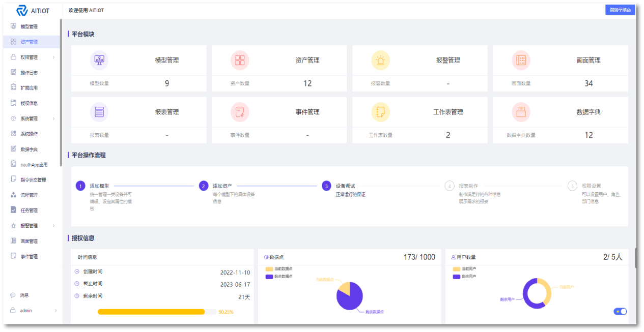Screen dimensions: 644x332
Task: Click the 扩展应用 sidebar icon
Action: point(14,87)
